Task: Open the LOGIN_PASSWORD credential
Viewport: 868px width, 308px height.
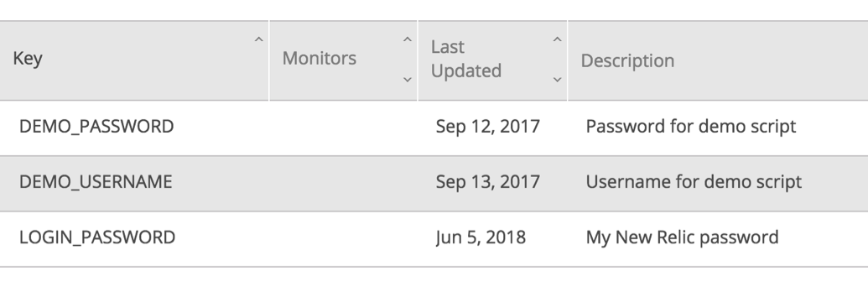Action: pyautogui.click(x=97, y=238)
